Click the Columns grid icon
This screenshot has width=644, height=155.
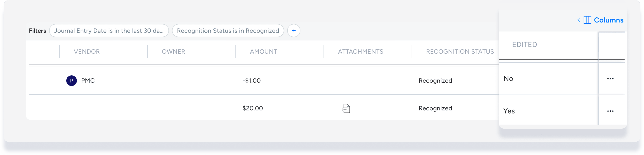(x=587, y=20)
